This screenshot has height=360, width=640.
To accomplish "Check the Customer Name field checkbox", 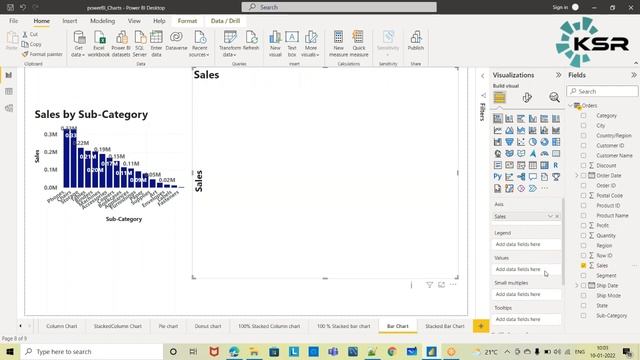I will [583, 156].
